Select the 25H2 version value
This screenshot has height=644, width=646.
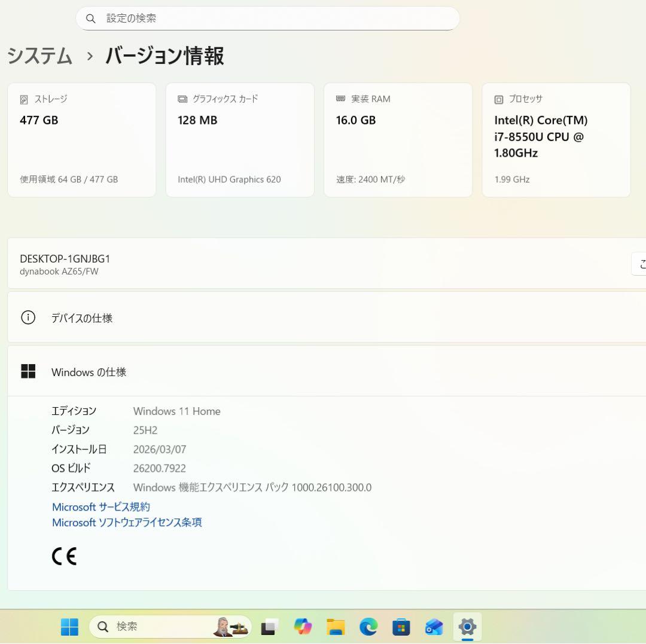tap(145, 430)
